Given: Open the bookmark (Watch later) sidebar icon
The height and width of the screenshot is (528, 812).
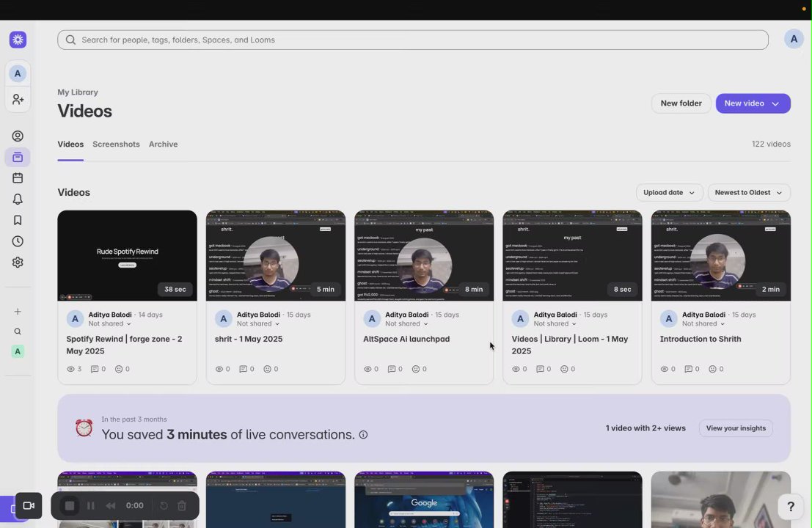Looking at the screenshot, I should tap(18, 221).
